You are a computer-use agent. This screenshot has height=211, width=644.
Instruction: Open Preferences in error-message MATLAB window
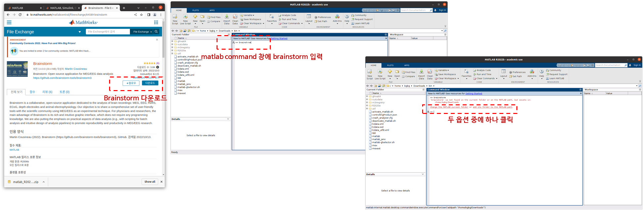[517, 72]
